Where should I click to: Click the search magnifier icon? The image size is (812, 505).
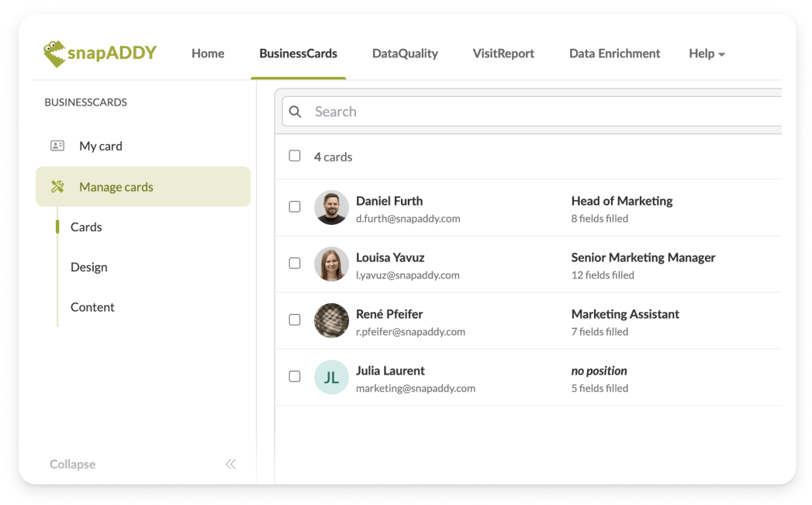[295, 112]
